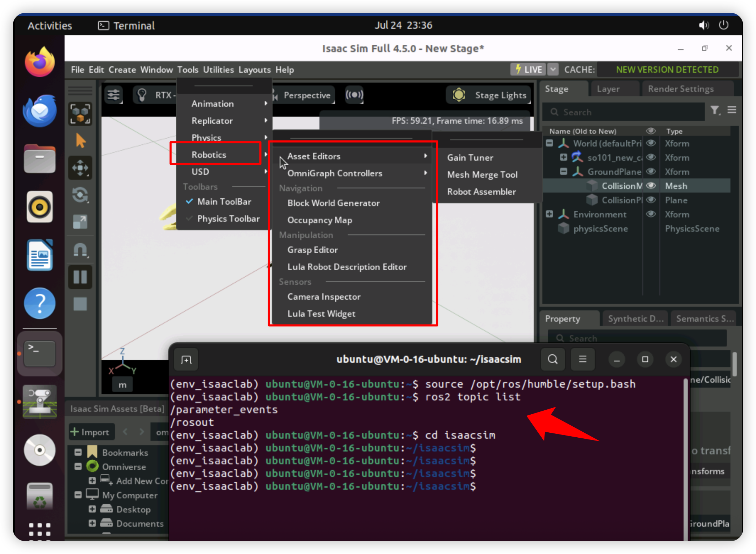This screenshot has height=554, width=756.
Task: Open the Replicator submenu
Action: click(224, 121)
